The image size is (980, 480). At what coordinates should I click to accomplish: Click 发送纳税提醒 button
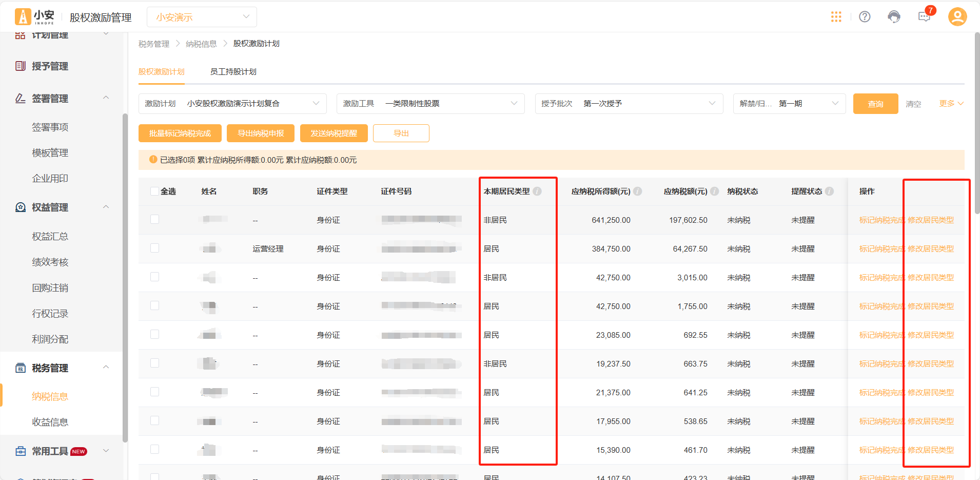pos(334,133)
